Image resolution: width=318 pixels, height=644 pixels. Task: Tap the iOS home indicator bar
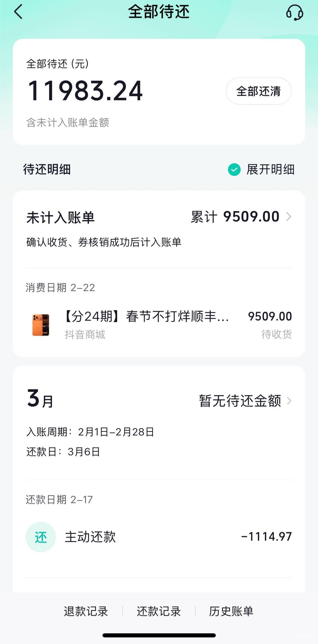point(159,635)
